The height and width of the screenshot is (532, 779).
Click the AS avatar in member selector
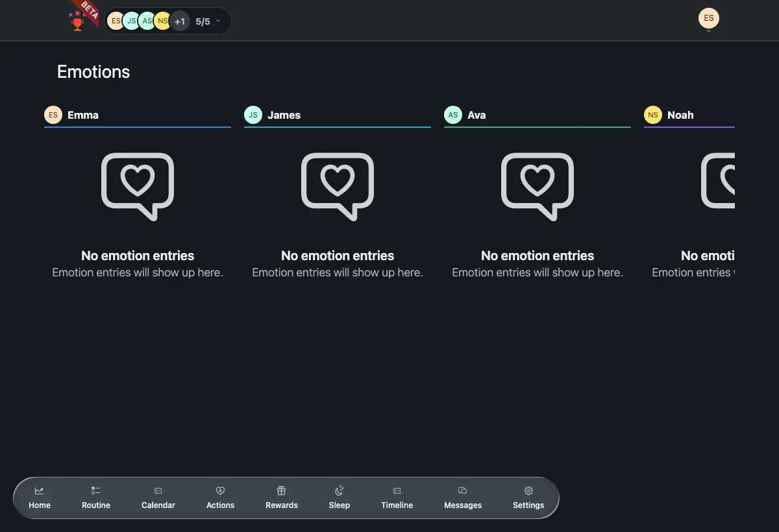tap(147, 21)
